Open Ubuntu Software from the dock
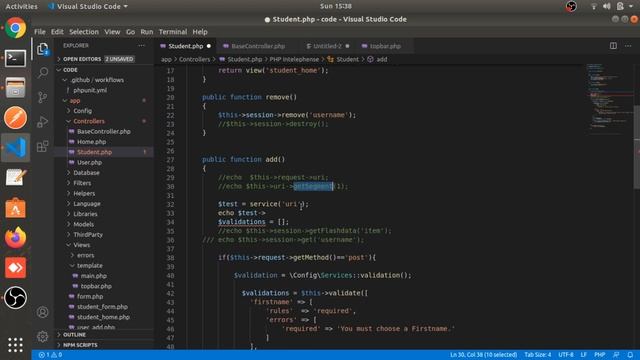This screenshot has height=360, width=640. (16, 208)
